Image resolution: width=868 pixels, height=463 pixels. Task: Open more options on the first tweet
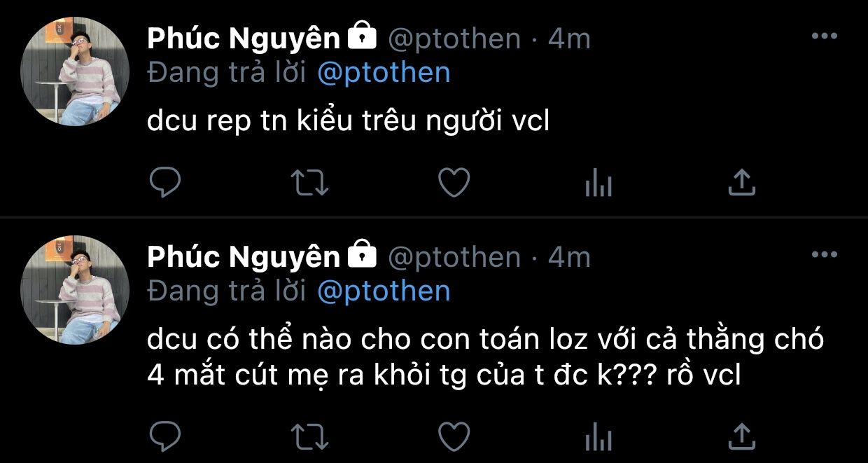tap(824, 37)
